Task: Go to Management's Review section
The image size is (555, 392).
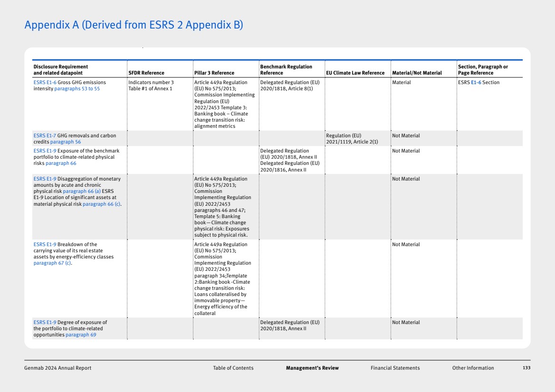Action: (312, 368)
